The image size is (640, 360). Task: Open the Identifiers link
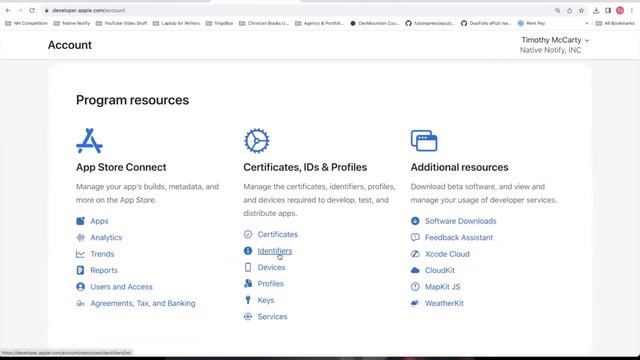click(x=275, y=251)
